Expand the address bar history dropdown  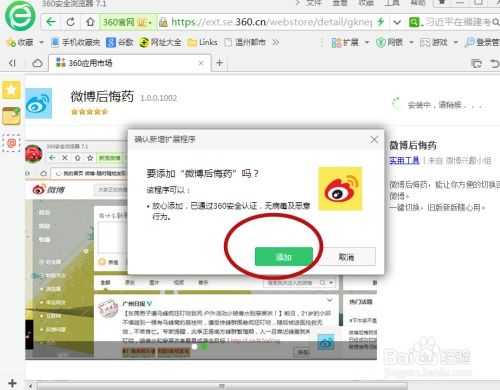[397, 22]
